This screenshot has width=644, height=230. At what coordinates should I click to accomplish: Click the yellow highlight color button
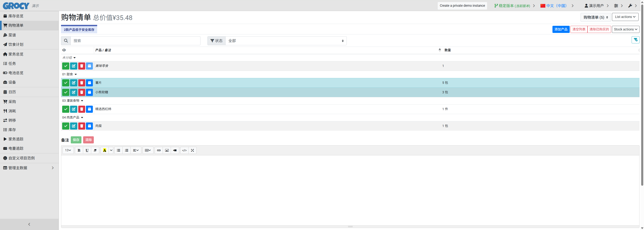[x=104, y=150]
